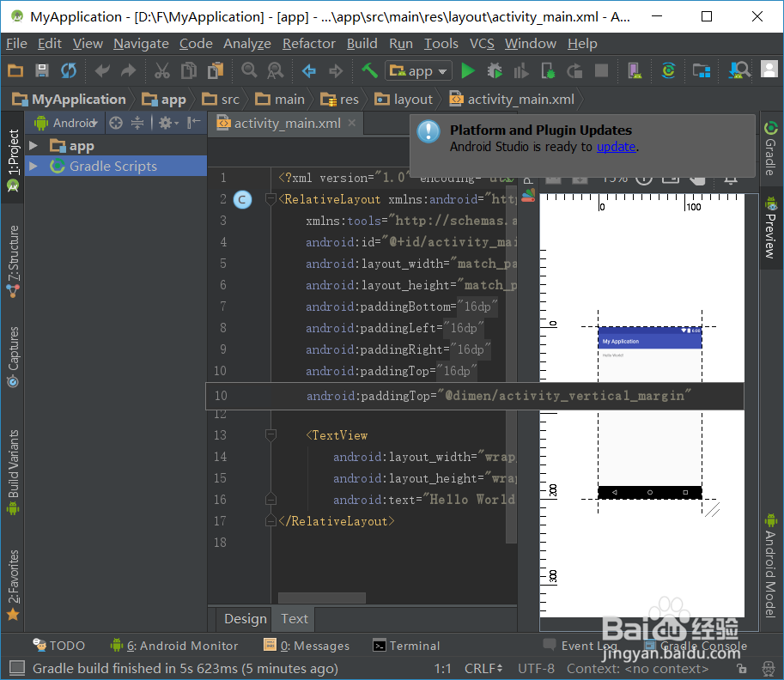
Task: Navigate back with blue left arrow
Action: click(309, 71)
